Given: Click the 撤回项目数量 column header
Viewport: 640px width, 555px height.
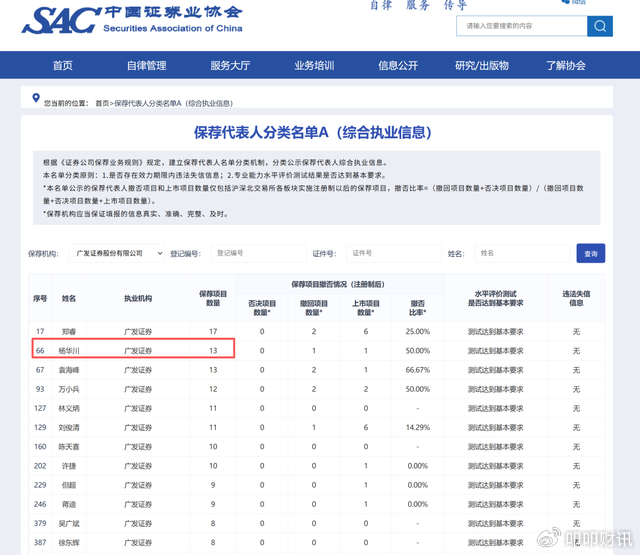Looking at the screenshot, I should [x=314, y=308].
